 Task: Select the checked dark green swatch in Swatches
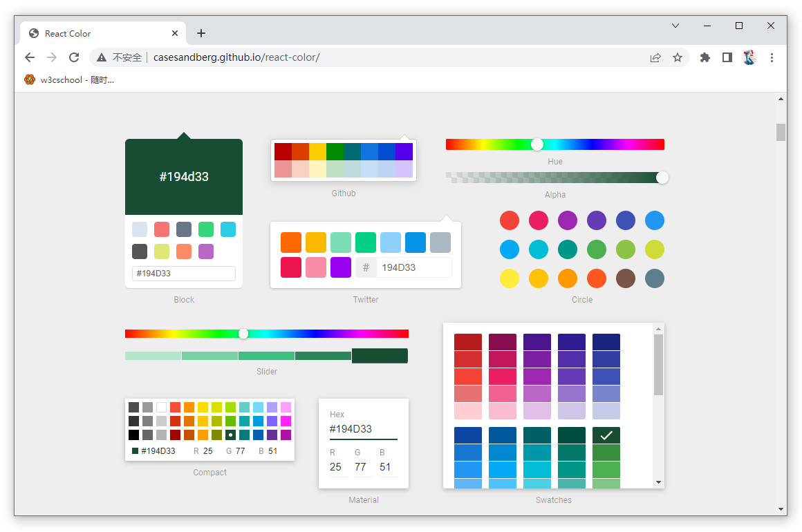coord(606,435)
